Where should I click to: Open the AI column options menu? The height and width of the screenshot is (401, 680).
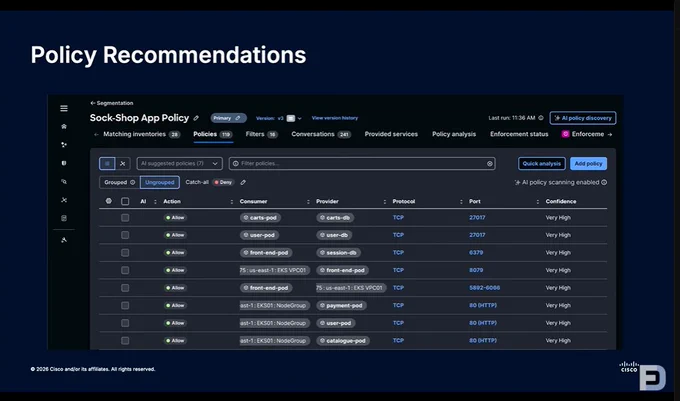pyautogui.click(x=155, y=202)
